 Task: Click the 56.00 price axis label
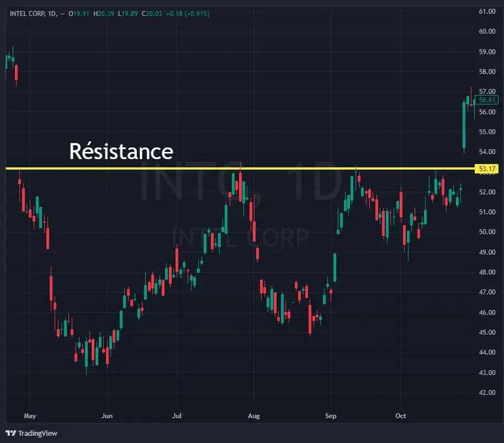pos(487,112)
